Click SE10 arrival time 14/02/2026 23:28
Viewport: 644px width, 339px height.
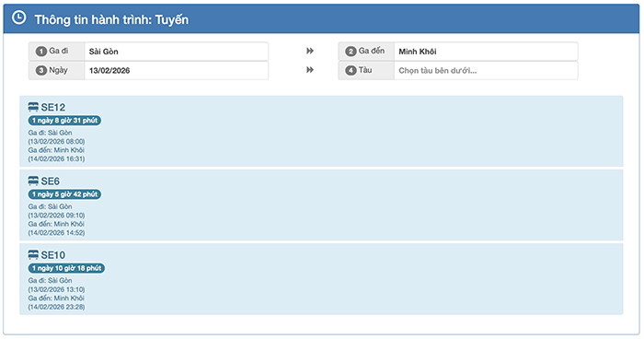(57, 307)
